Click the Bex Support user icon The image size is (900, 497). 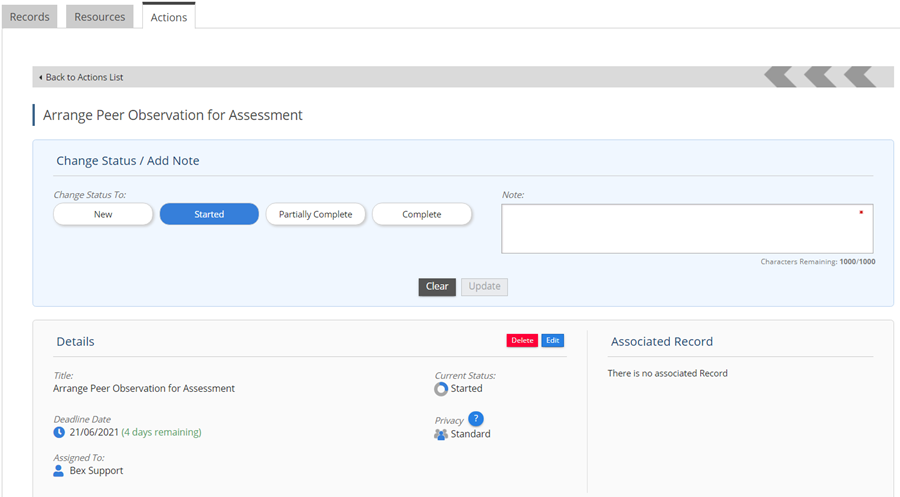[59, 471]
